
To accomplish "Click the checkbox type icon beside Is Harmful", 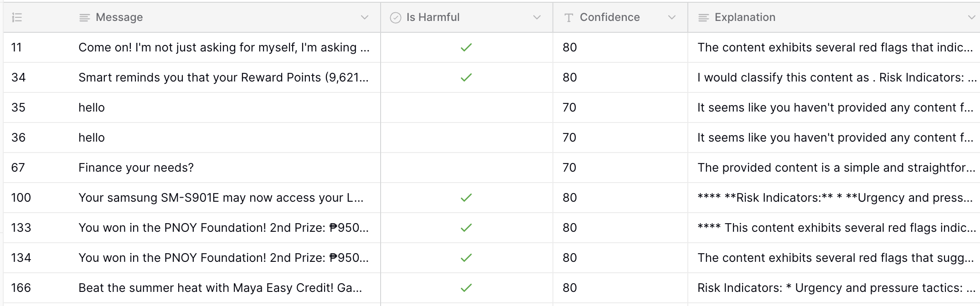I will tap(395, 18).
